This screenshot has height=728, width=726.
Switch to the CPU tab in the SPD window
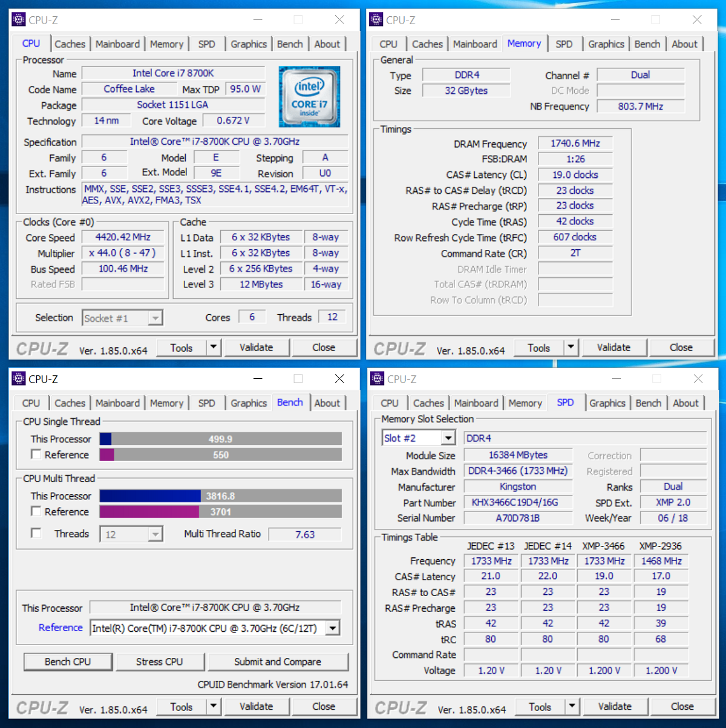point(390,403)
